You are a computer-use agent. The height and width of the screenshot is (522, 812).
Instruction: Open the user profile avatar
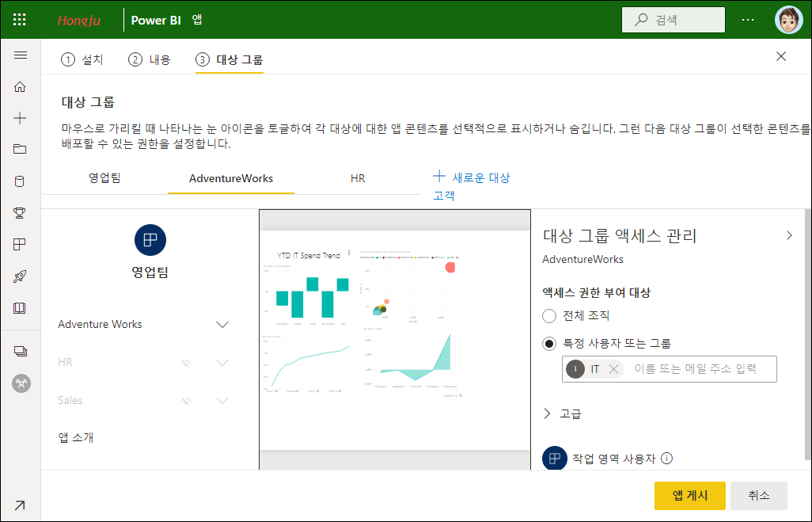click(789, 21)
